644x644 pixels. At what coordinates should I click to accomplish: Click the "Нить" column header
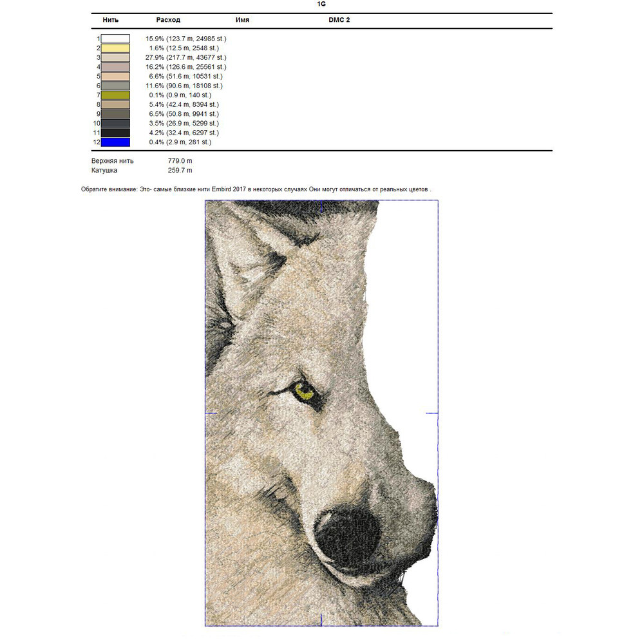click(110, 20)
